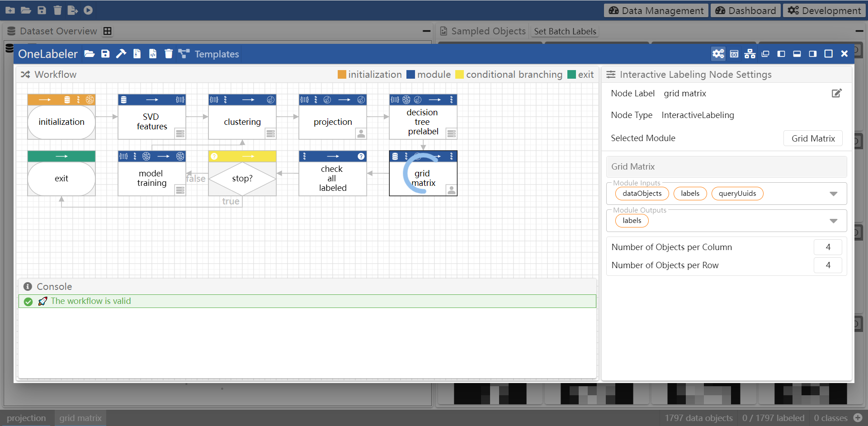The height and width of the screenshot is (426, 868).
Task: Select the clustering workflow node
Action: [242, 122]
